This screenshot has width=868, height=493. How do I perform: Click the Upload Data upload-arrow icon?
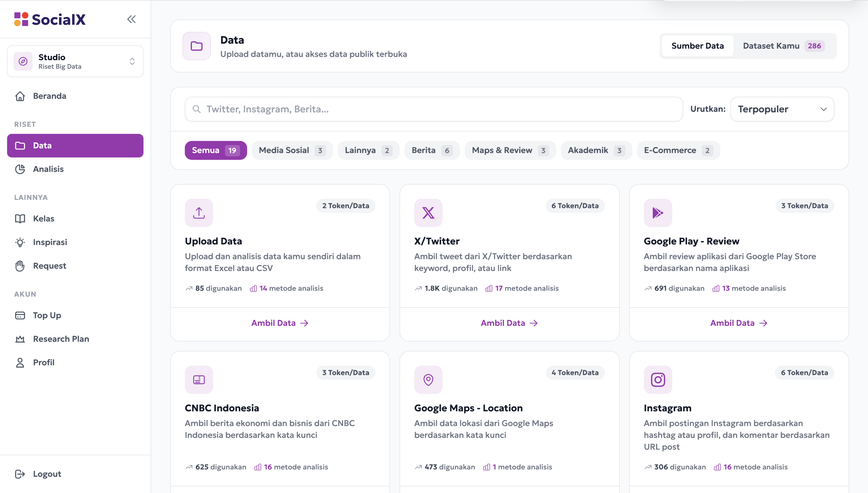pos(199,213)
